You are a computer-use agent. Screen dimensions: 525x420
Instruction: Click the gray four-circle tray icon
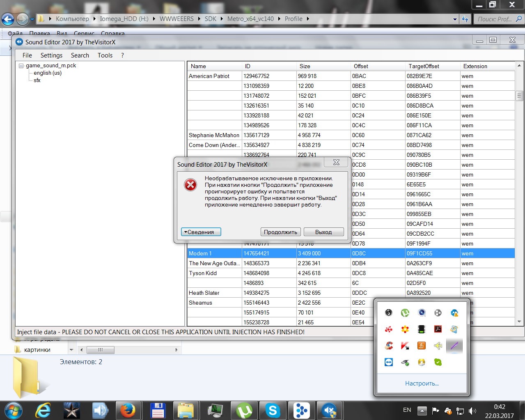tap(438, 313)
